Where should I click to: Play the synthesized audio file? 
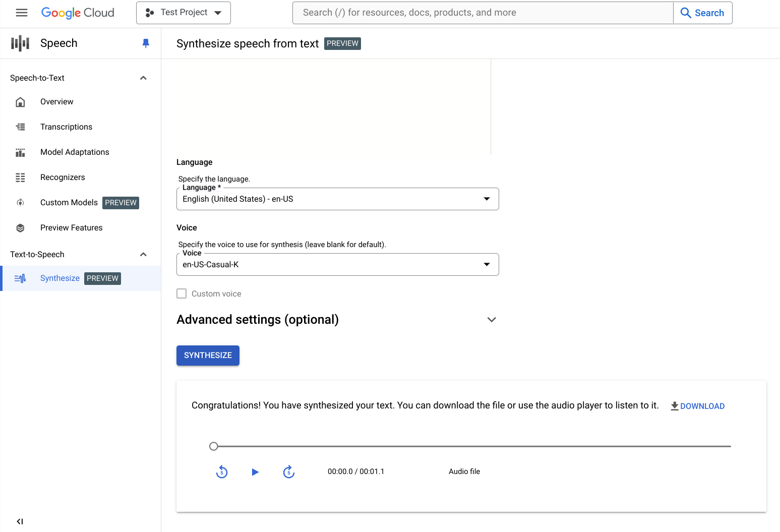pyautogui.click(x=255, y=472)
